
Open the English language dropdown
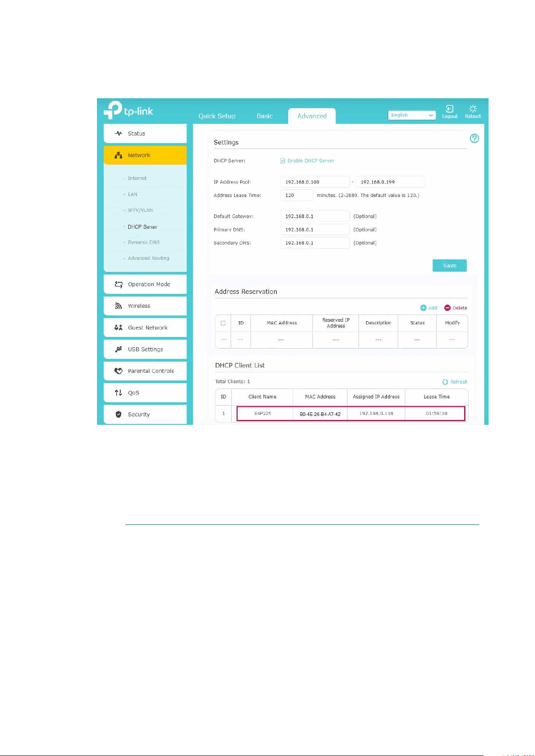412,115
